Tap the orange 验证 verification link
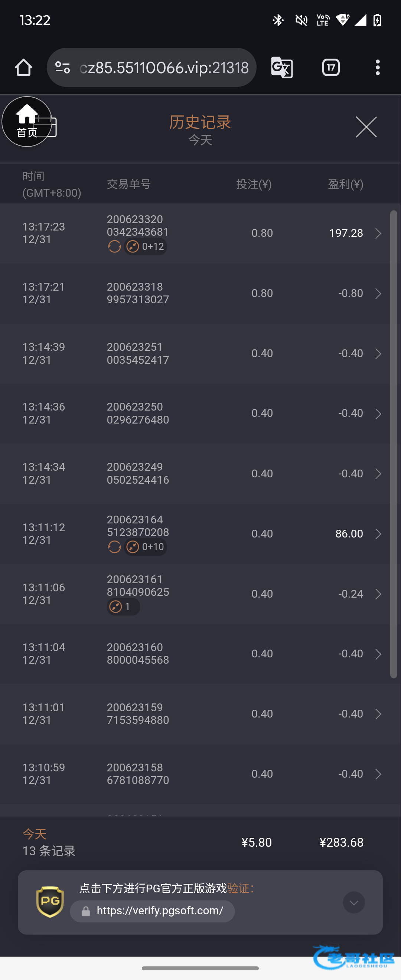 [238, 888]
